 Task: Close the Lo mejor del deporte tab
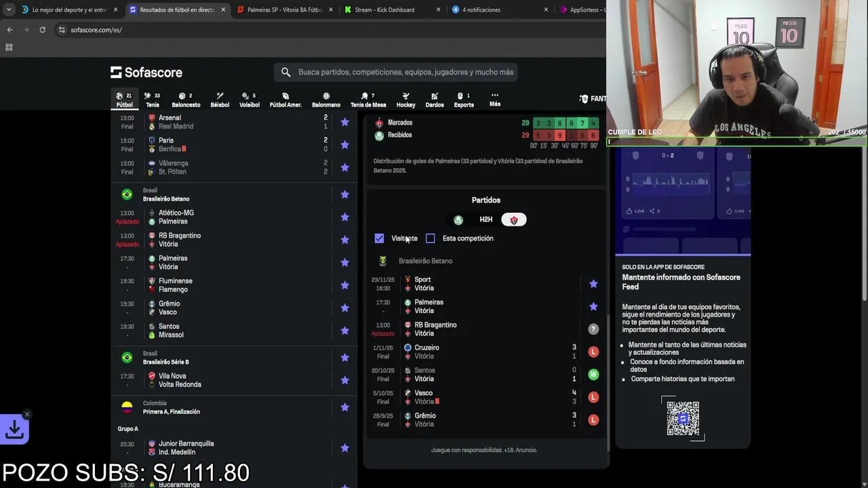click(115, 9)
